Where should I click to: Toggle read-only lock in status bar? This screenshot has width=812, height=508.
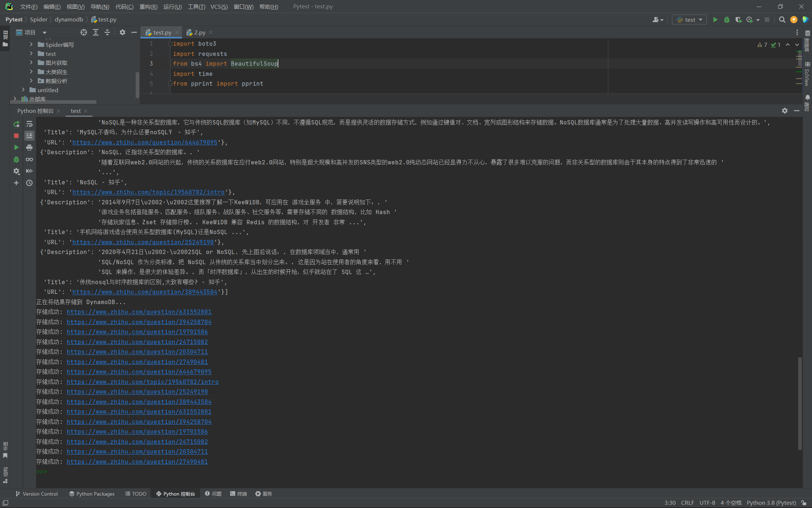click(804, 503)
